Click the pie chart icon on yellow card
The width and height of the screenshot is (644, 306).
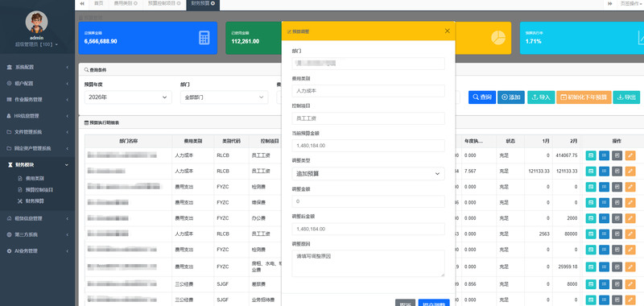coord(497,37)
